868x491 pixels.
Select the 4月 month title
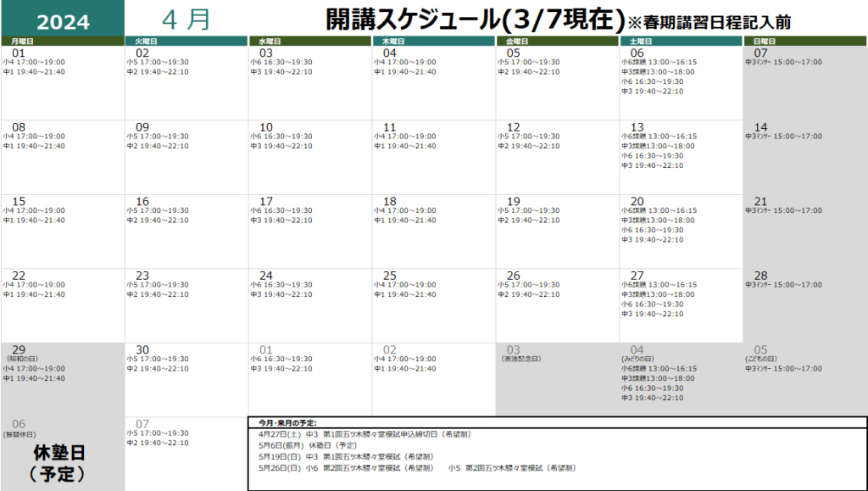[186, 20]
